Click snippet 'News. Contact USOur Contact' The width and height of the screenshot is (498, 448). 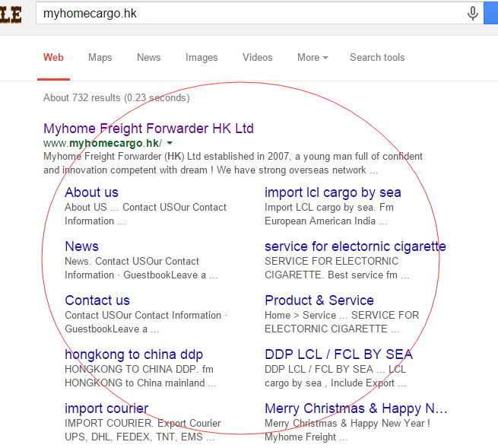132,261
